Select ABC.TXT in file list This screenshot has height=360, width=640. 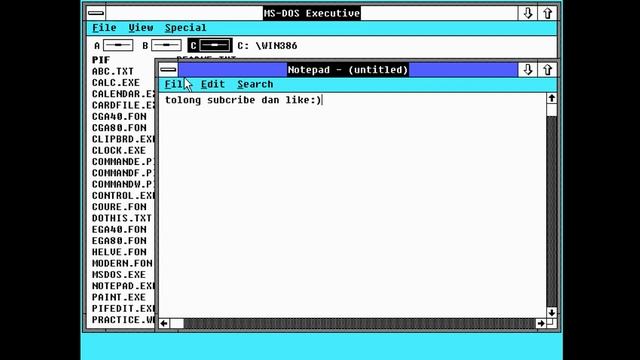click(113, 71)
